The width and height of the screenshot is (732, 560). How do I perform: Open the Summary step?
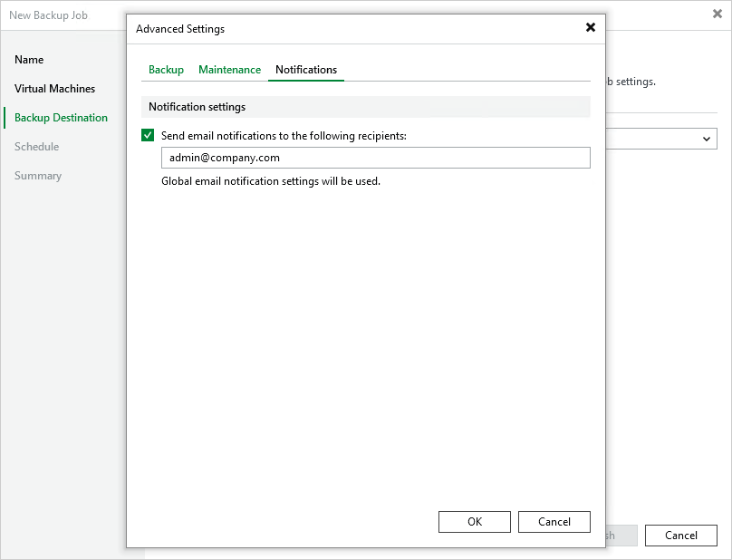[38, 176]
